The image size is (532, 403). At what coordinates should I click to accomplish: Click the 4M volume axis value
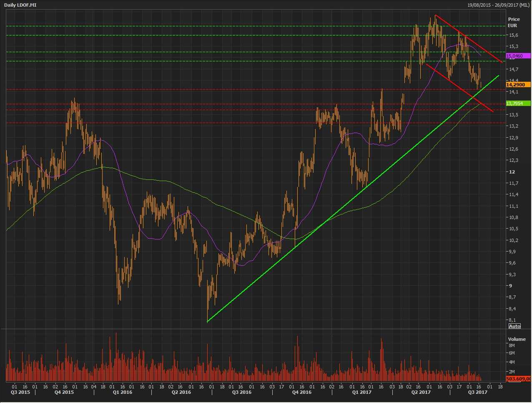(512, 362)
